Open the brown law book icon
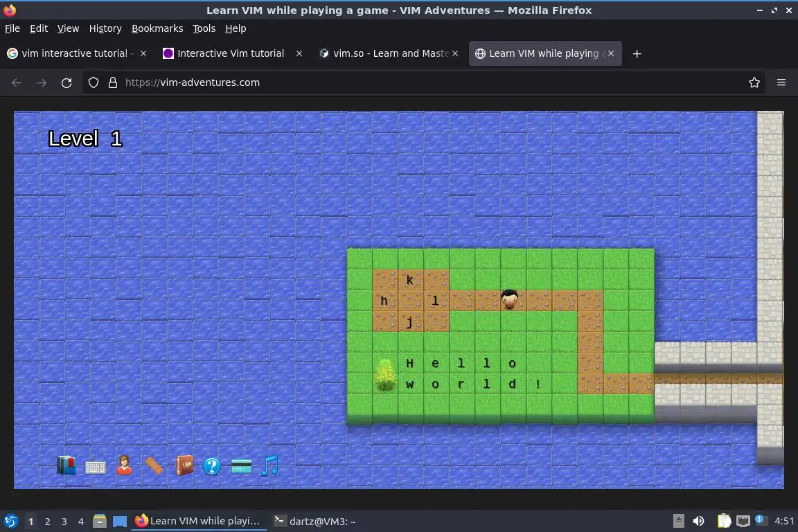This screenshot has width=798, height=532. click(x=184, y=465)
